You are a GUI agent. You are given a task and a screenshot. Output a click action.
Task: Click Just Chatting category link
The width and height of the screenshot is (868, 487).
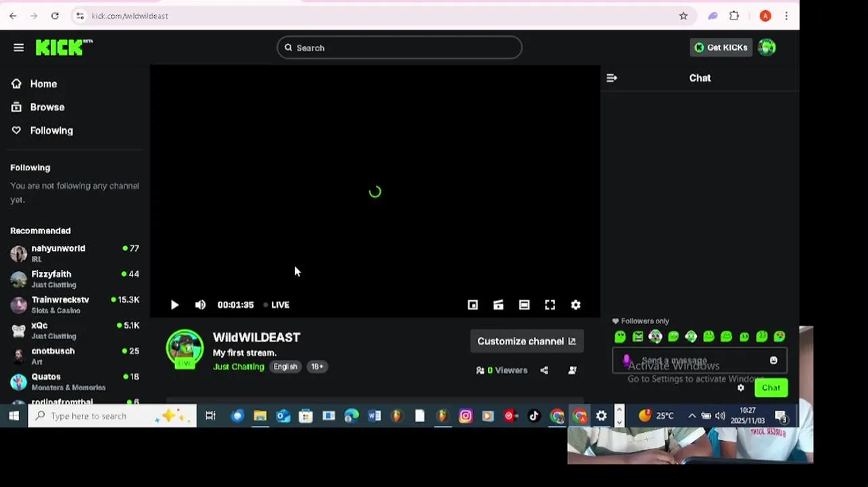(x=239, y=367)
